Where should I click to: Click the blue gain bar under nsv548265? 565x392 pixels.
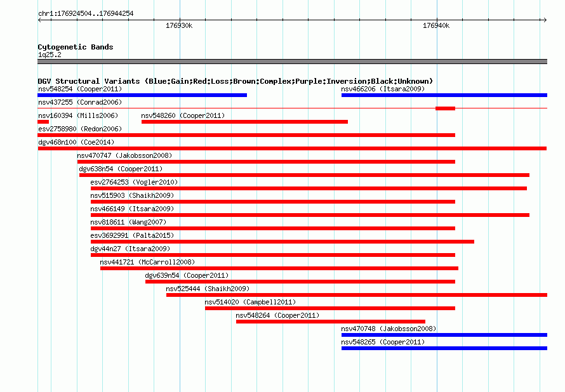click(x=444, y=348)
